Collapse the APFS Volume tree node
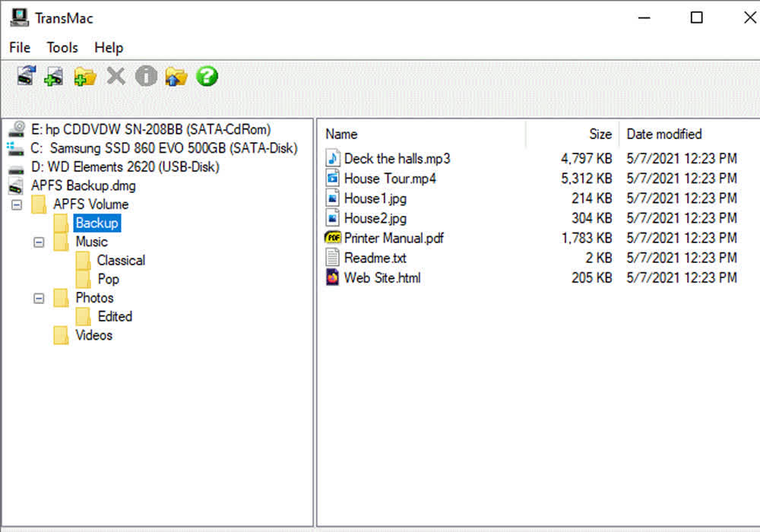Viewport: 760px width, 532px height. tap(17, 204)
